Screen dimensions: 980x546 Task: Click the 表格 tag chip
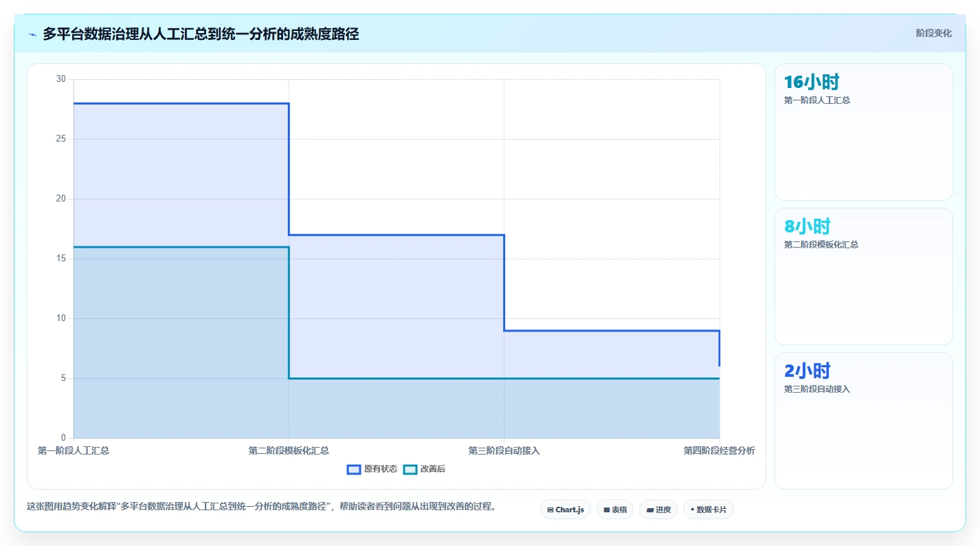tap(615, 510)
